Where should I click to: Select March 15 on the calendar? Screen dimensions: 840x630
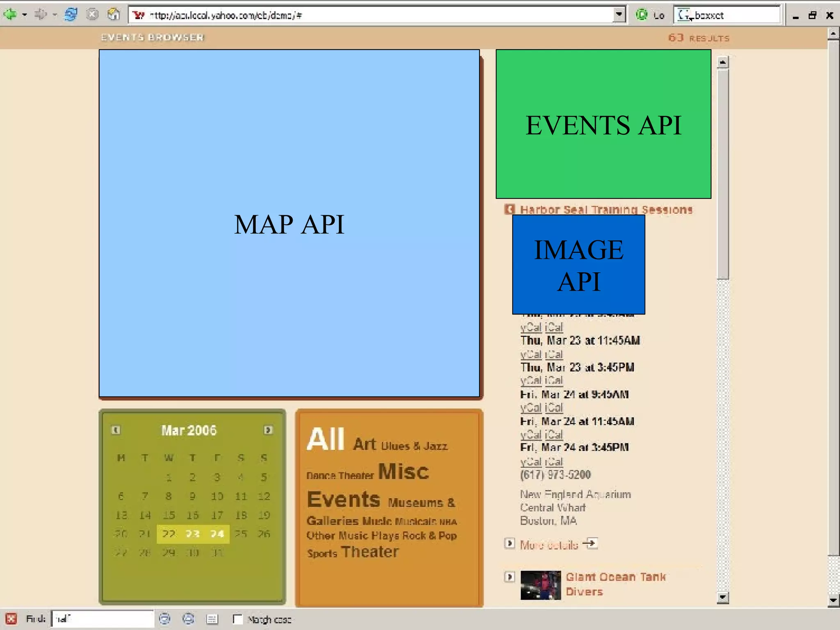(169, 515)
